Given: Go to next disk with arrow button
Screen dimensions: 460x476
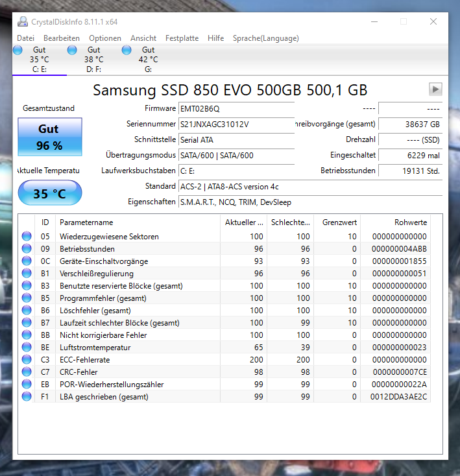Looking at the screenshot, I should (x=435, y=89).
